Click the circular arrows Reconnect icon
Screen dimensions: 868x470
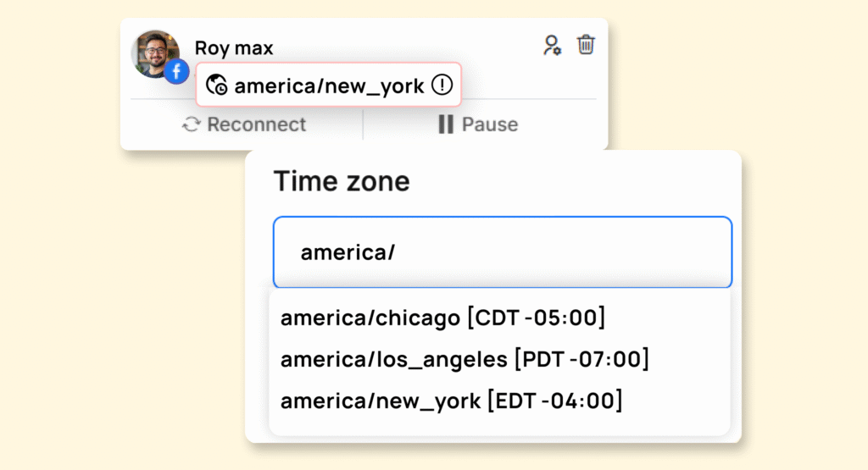point(192,125)
